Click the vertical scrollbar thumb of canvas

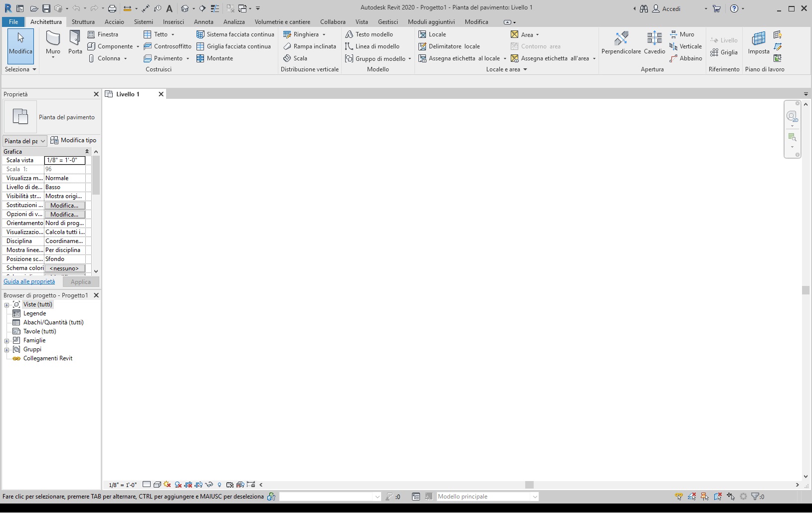[x=806, y=290]
